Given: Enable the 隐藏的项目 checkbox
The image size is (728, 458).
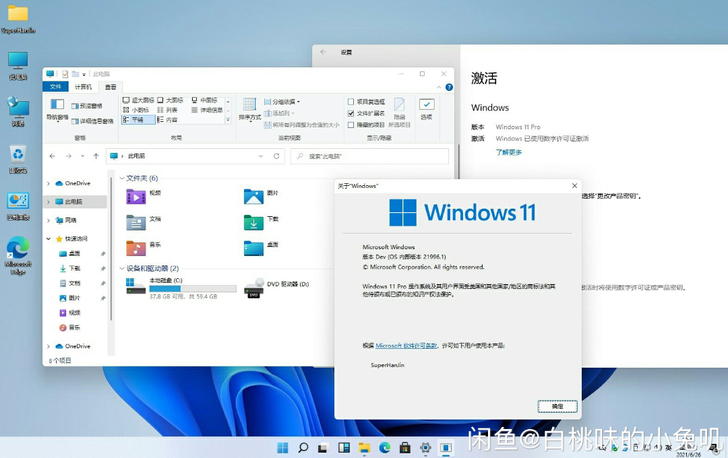Looking at the screenshot, I should pyautogui.click(x=351, y=125).
